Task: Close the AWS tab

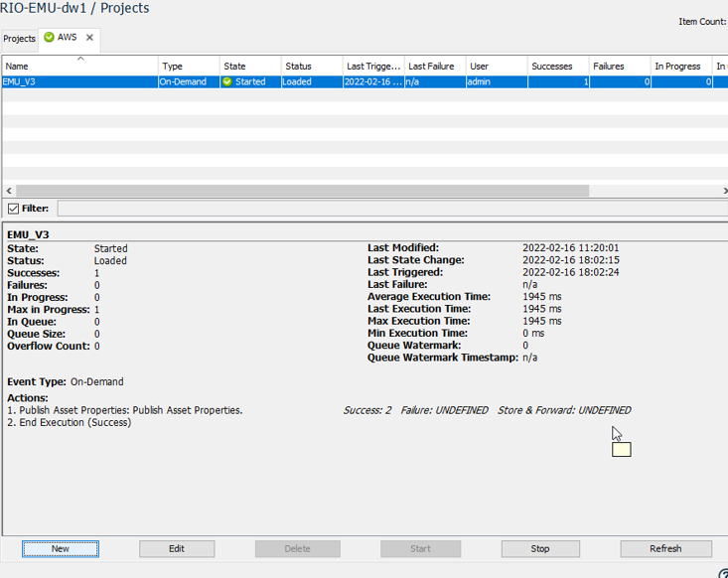Action: click(89, 37)
